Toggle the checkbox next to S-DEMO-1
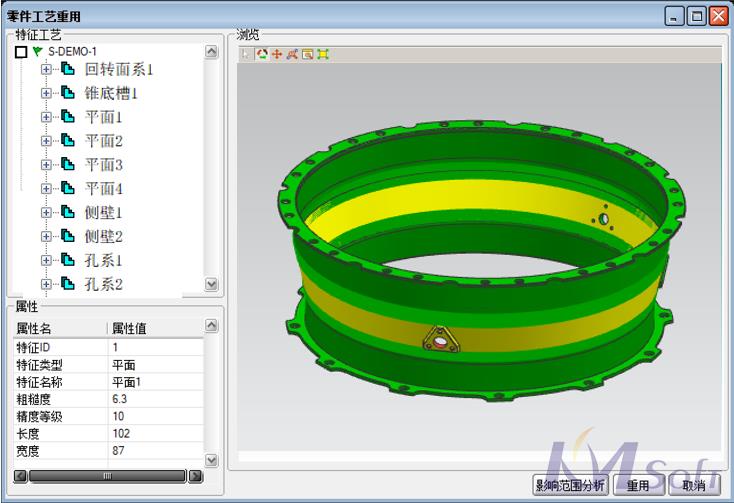 tap(21, 52)
